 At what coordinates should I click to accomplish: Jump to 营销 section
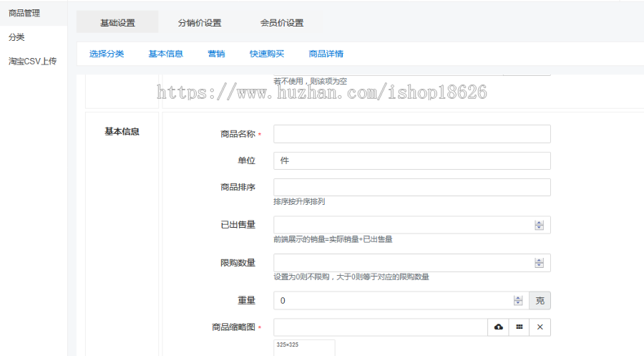tap(216, 54)
